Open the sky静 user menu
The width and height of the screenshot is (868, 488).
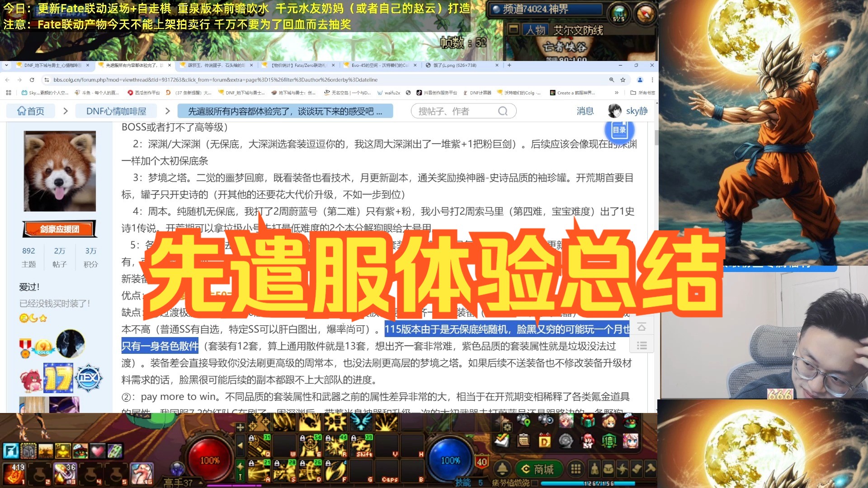tap(628, 111)
